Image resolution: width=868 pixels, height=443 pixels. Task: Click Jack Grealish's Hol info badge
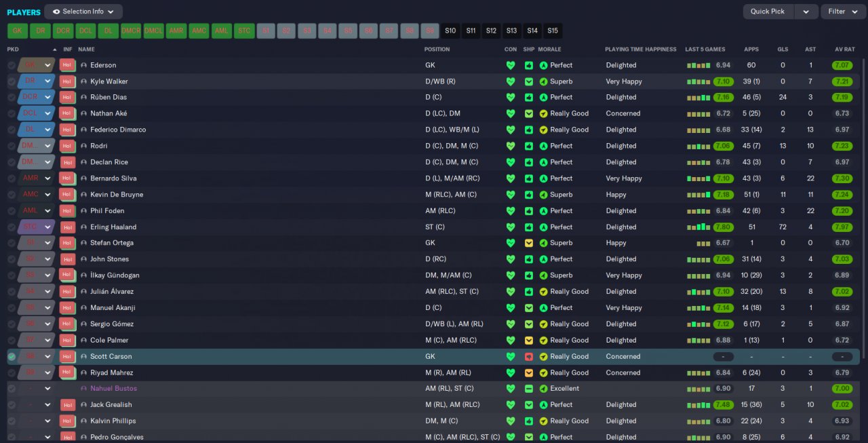click(x=66, y=405)
